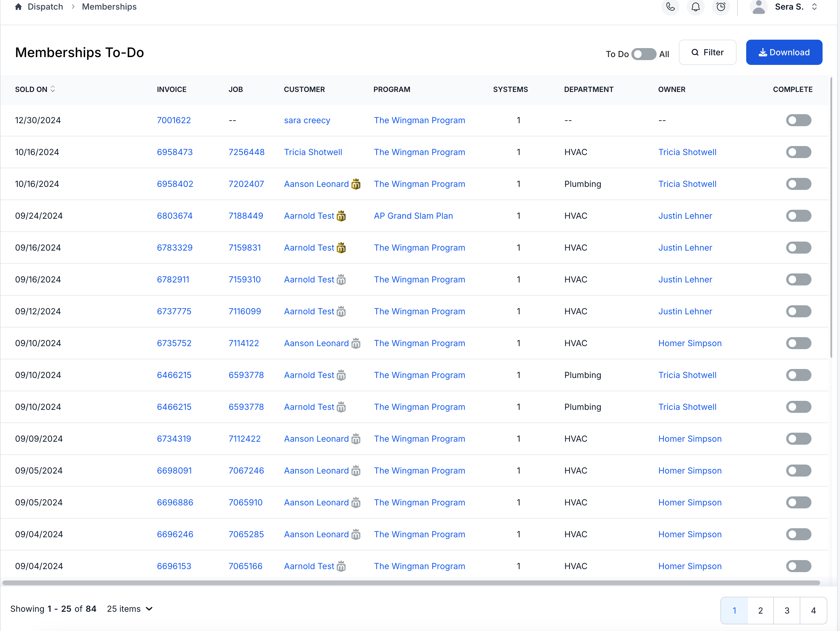The width and height of the screenshot is (840, 631).
Task: Mark invoice 7001622 membership complete
Action: click(x=798, y=120)
